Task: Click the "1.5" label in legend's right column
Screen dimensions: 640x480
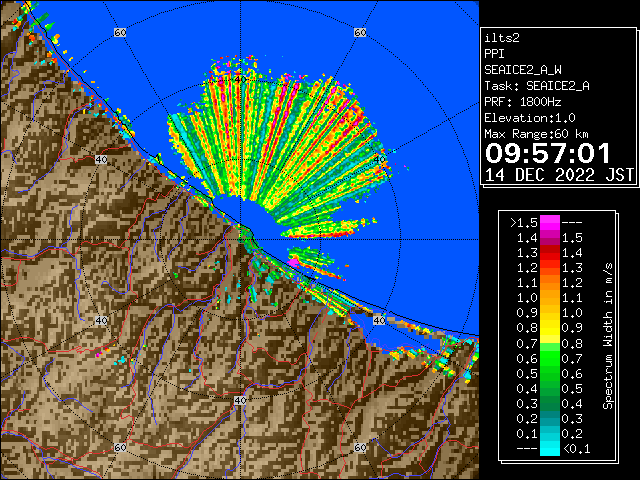Action: [572, 238]
